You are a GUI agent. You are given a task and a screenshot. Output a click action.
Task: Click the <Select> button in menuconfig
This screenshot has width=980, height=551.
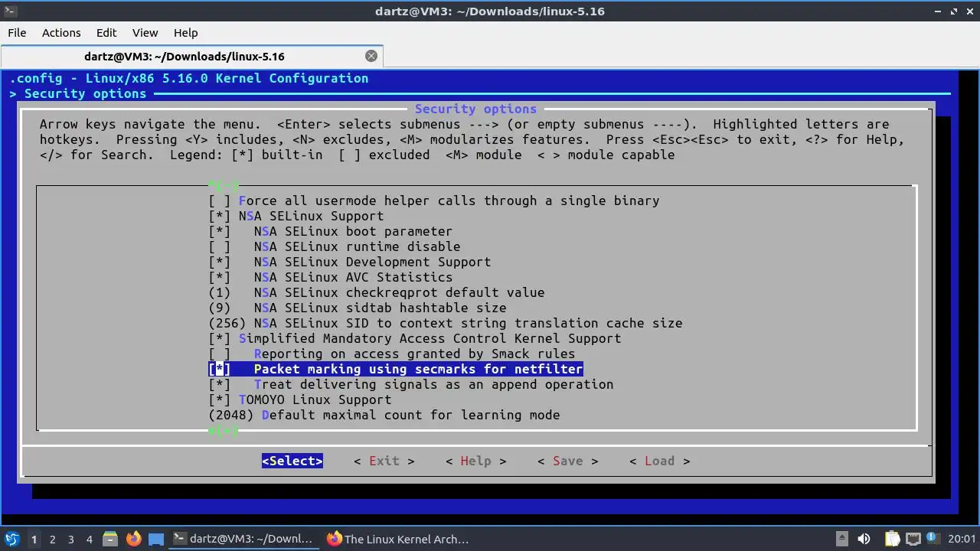(292, 461)
